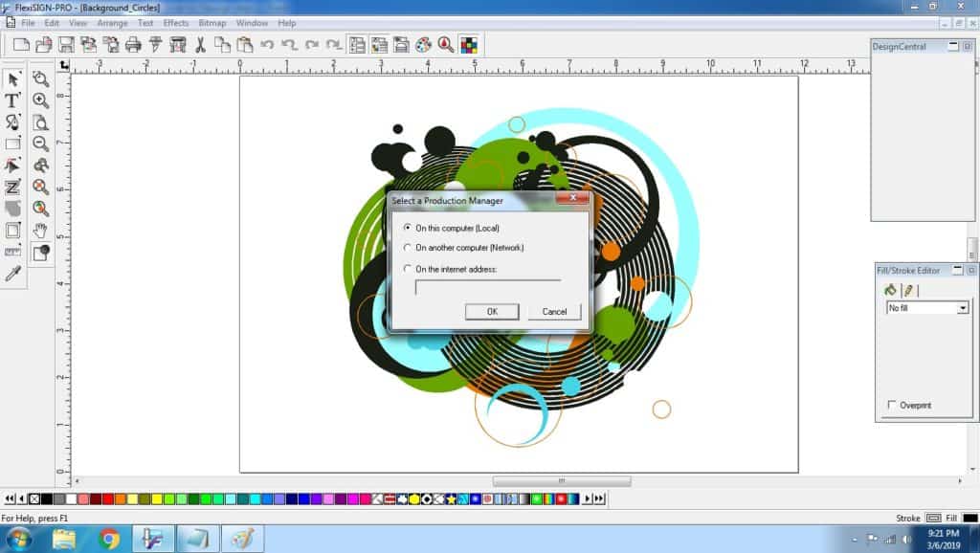The height and width of the screenshot is (553, 980).
Task: Paste with the clipboard toolbar icon
Action: [245, 45]
